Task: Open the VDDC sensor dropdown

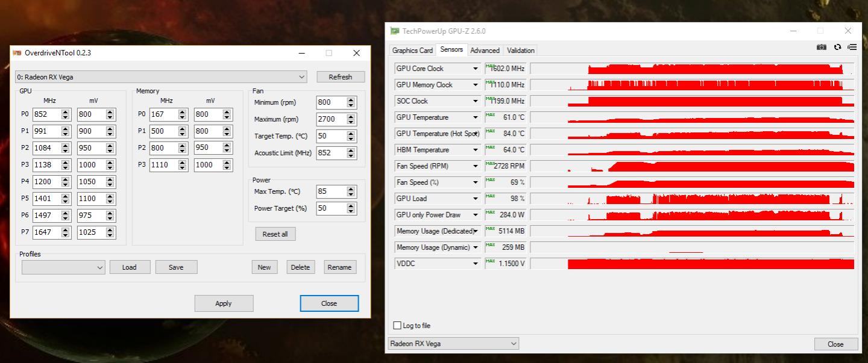Action: [475, 264]
